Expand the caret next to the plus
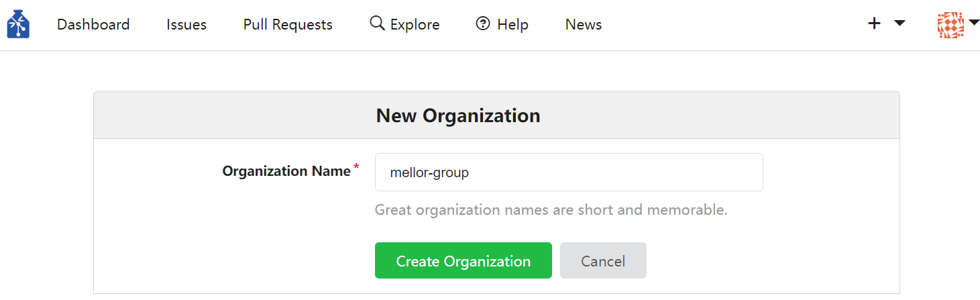 click(900, 23)
